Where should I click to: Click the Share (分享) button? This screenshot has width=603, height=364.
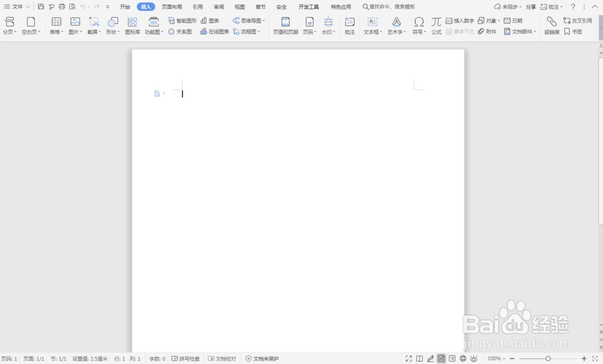click(x=531, y=7)
